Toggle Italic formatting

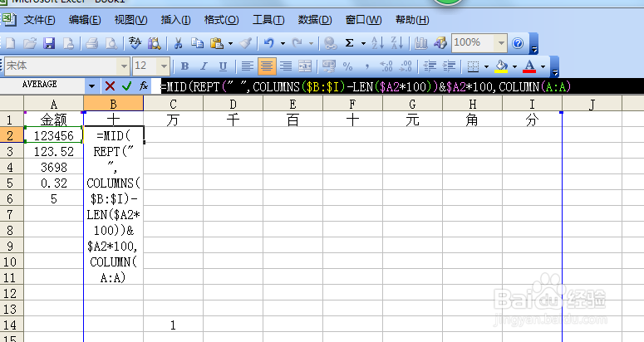point(204,66)
